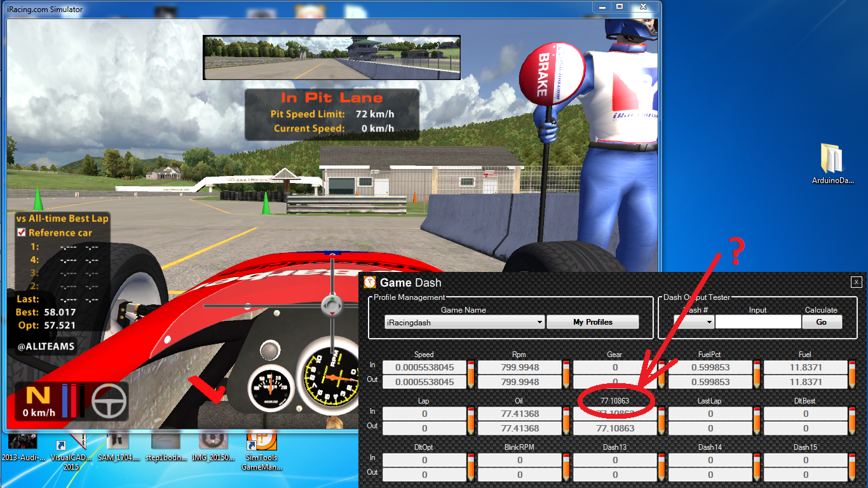This screenshot has height=488, width=868.
Task: Click the pencil edit icon for BlinkRPM
Action: [x=566, y=467]
